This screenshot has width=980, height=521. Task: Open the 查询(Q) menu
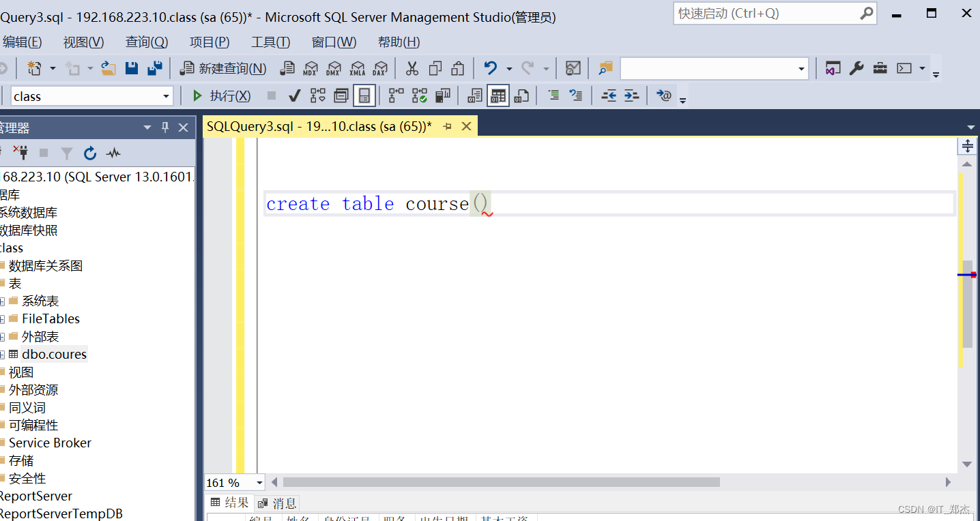pyautogui.click(x=146, y=42)
